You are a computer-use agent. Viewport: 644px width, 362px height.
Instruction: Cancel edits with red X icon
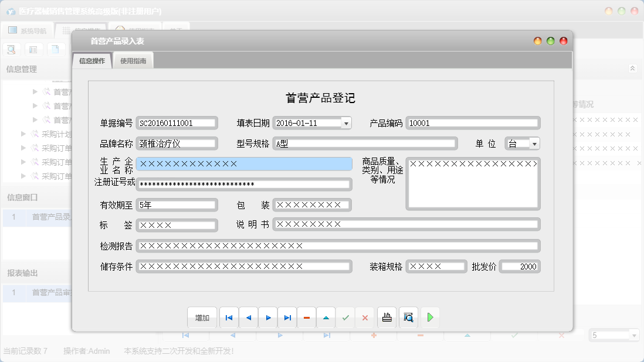point(365,317)
